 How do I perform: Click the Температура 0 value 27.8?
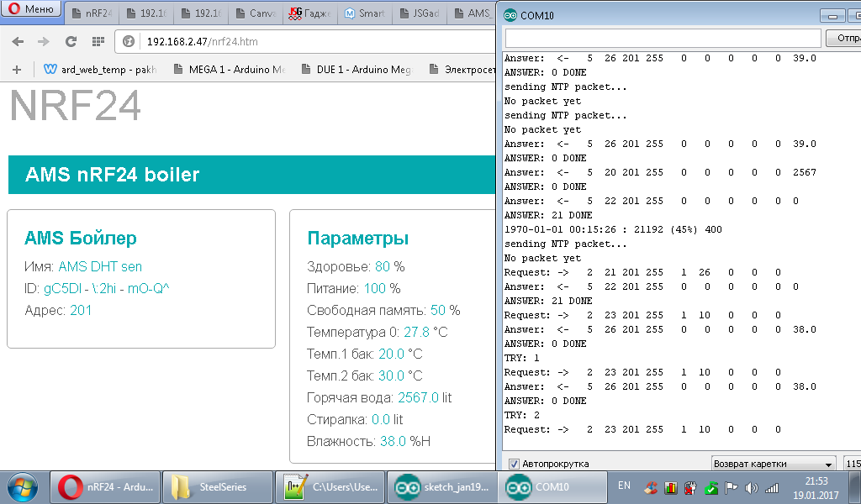point(417,333)
